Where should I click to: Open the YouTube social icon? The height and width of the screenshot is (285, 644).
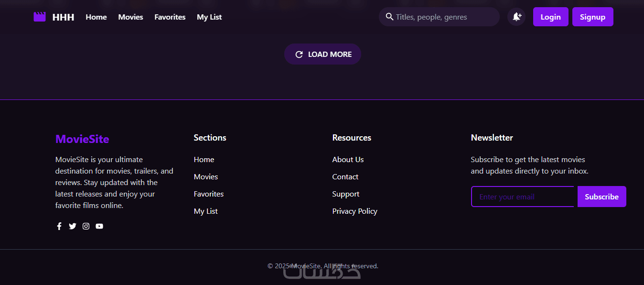click(x=99, y=226)
